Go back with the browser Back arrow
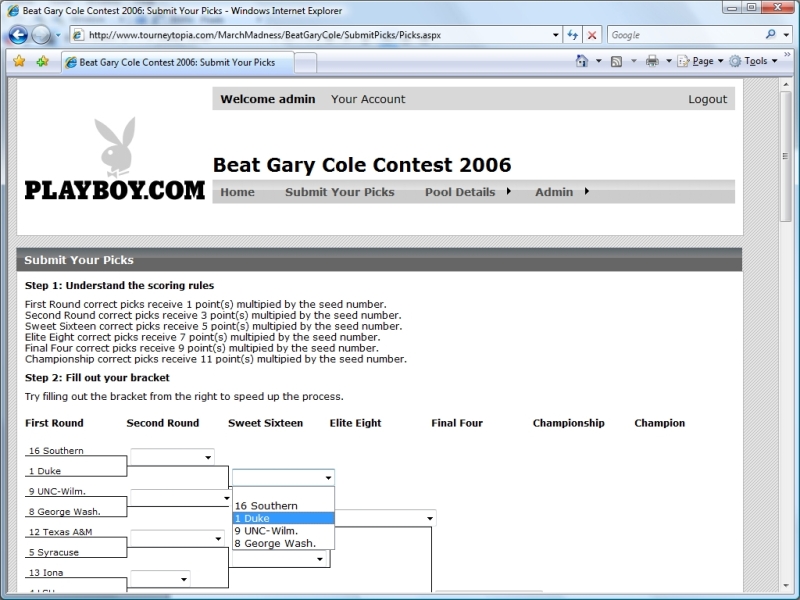800x600 pixels. 18,35
